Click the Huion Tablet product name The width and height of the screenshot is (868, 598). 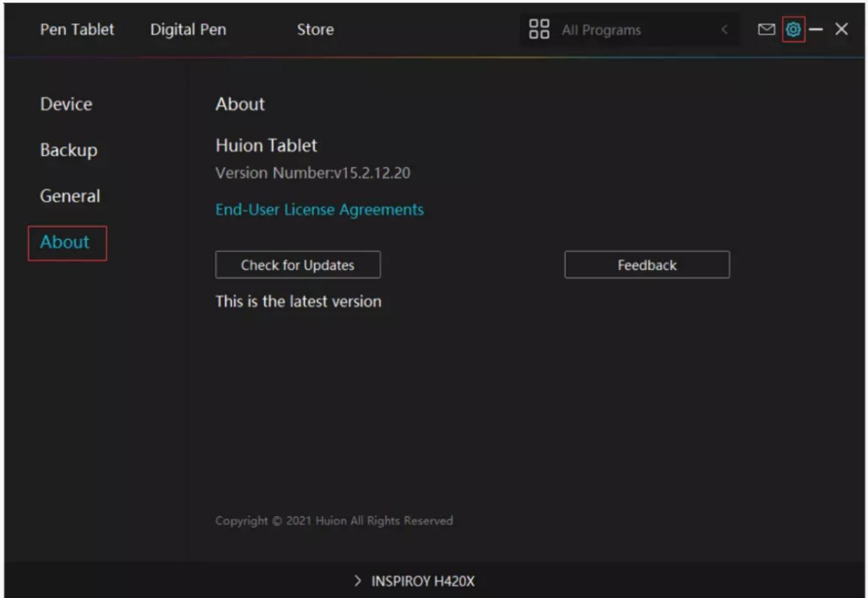click(266, 145)
